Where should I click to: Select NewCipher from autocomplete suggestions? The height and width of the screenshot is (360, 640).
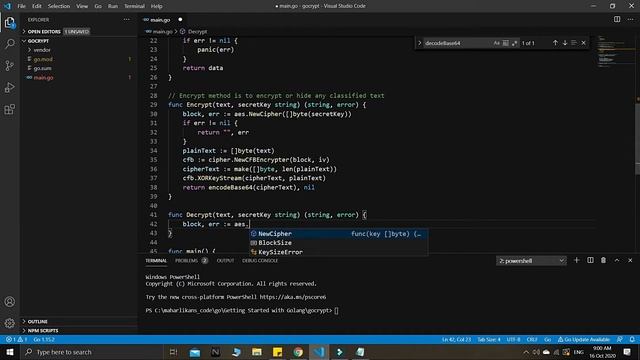[339, 234]
